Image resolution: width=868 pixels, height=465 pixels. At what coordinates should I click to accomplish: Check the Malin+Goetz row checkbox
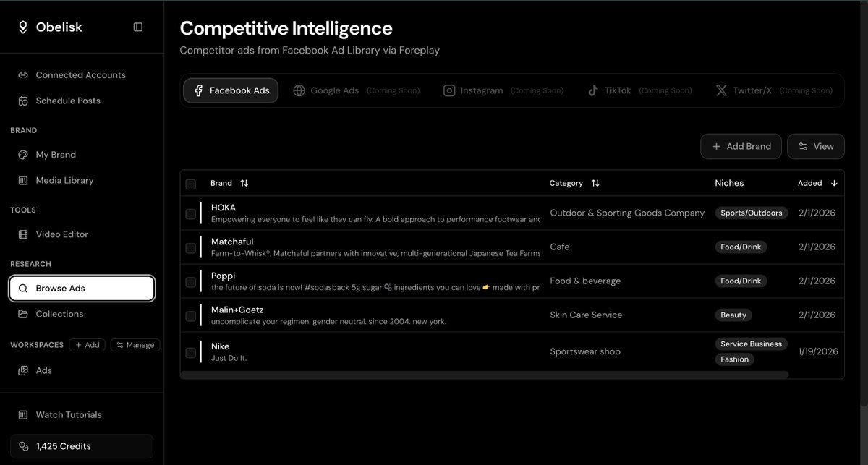click(191, 316)
